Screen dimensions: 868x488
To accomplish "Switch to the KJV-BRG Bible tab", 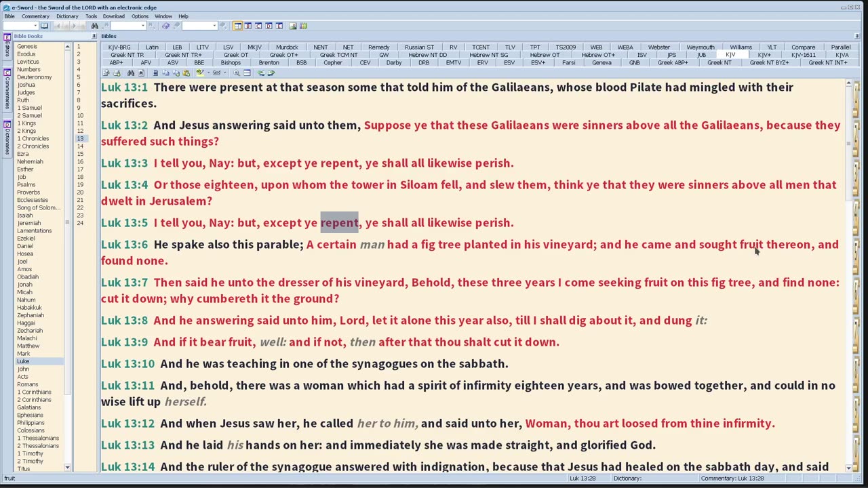I will [119, 47].
